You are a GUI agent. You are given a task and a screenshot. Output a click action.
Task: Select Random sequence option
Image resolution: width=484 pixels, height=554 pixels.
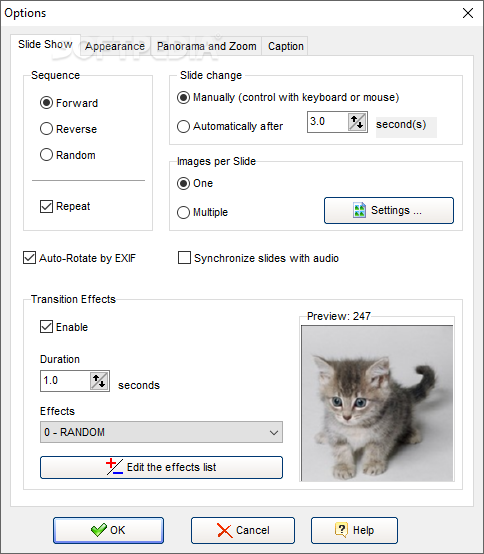click(x=67, y=155)
